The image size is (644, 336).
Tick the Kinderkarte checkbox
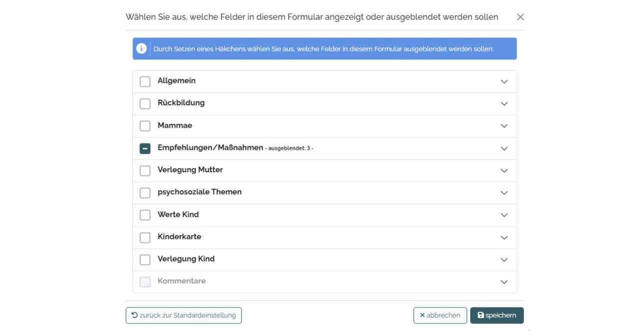tap(145, 238)
